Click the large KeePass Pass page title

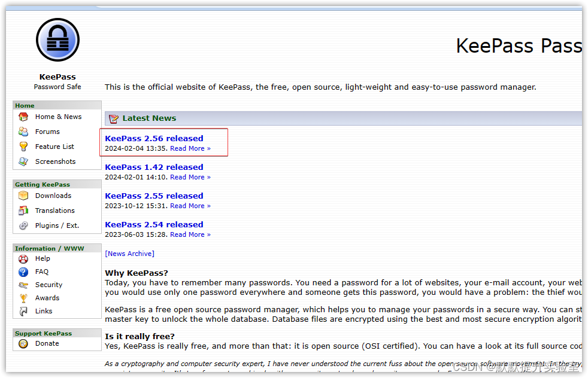519,45
